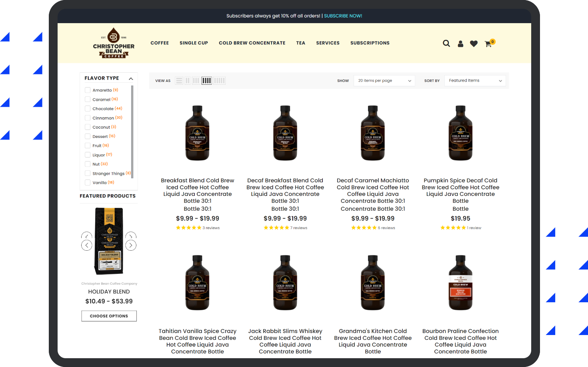The image size is (588, 367).
Task: Open the search magnifier icon
Action: click(x=446, y=43)
